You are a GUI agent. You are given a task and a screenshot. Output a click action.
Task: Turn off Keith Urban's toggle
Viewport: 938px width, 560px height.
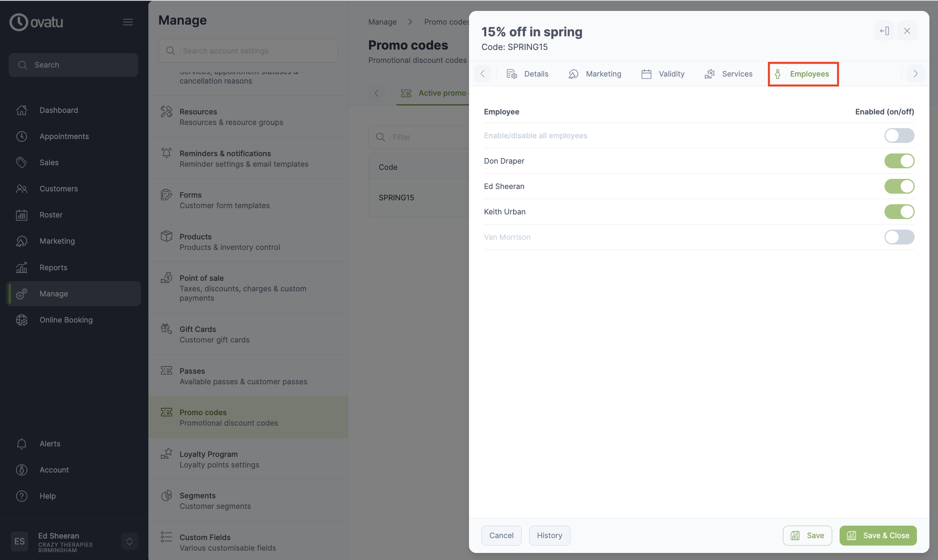pyautogui.click(x=899, y=212)
